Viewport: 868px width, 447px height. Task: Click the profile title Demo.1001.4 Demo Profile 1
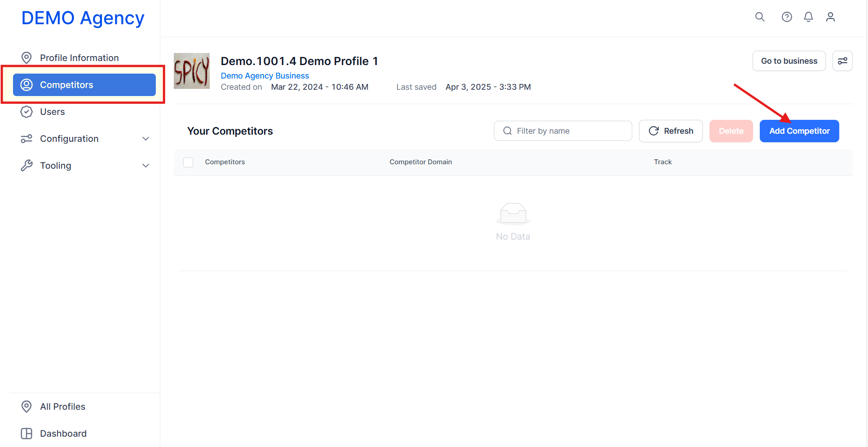click(300, 61)
